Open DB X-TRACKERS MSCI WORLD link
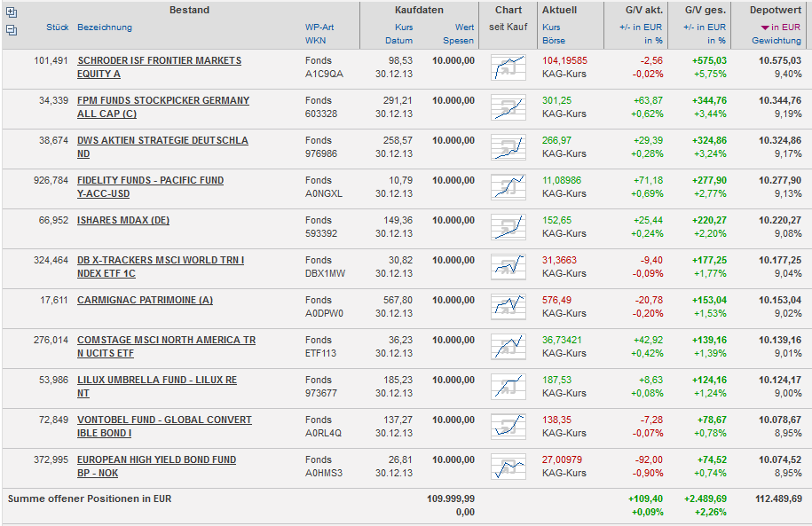The width and height of the screenshot is (812, 526). coord(161,260)
